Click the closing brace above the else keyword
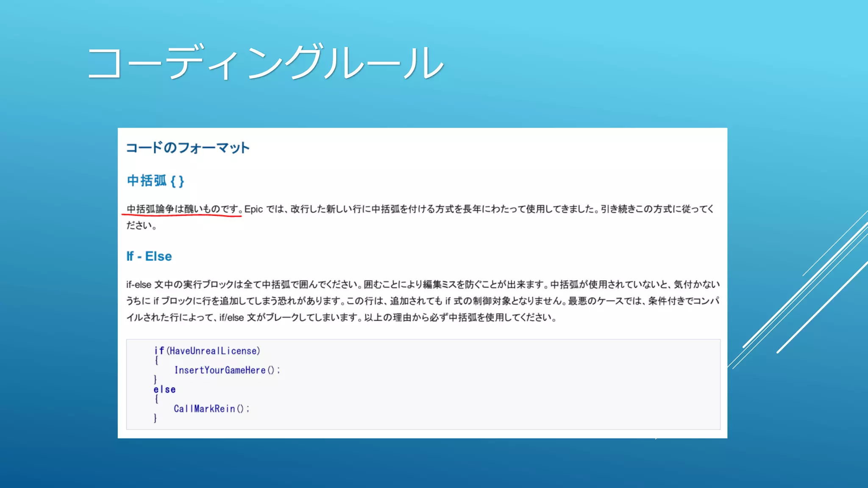The height and width of the screenshot is (488, 868). tap(155, 380)
